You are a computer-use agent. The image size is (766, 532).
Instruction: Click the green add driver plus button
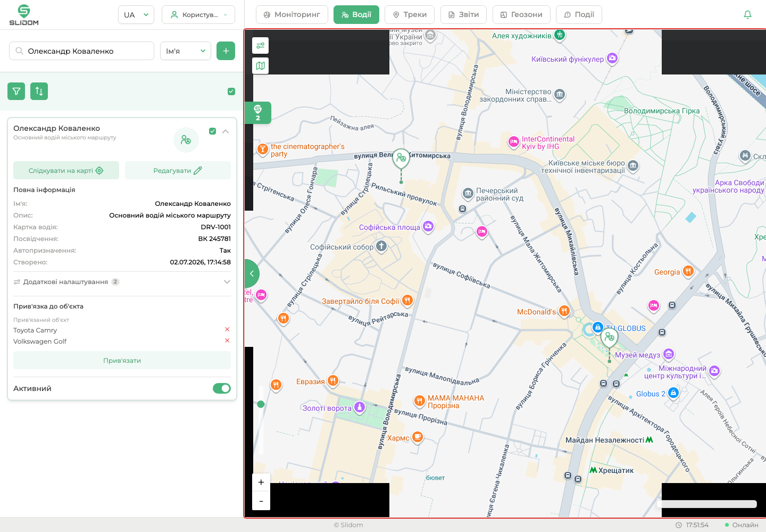click(226, 51)
